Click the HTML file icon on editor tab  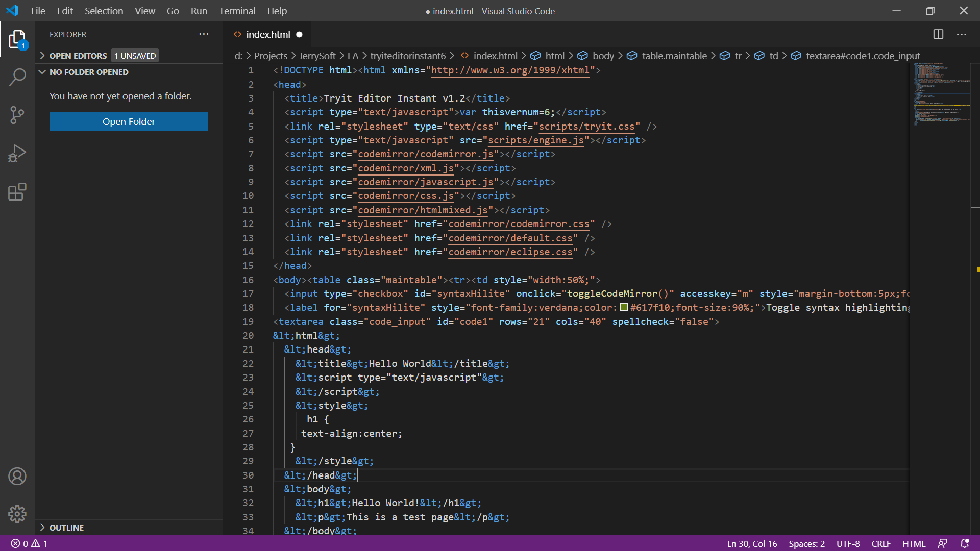point(237,34)
